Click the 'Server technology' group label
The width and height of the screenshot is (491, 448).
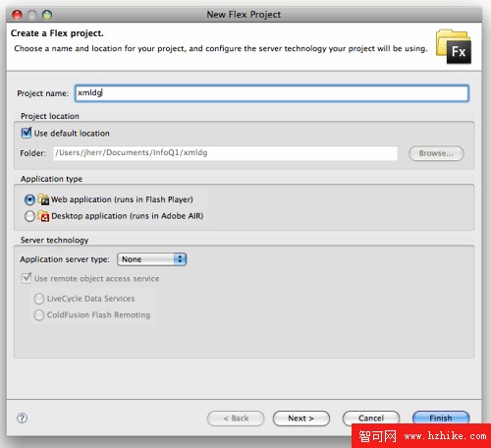54,240
